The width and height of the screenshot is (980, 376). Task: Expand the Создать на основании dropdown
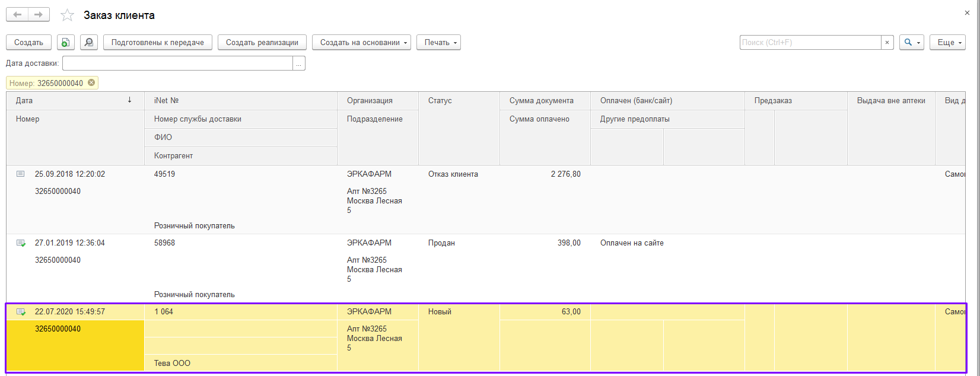(x=361, y=43)
